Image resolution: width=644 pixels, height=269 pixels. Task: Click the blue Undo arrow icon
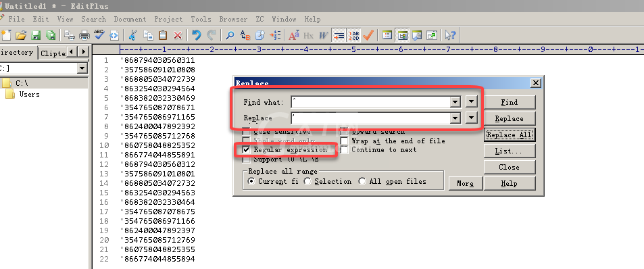pos(197,35)
